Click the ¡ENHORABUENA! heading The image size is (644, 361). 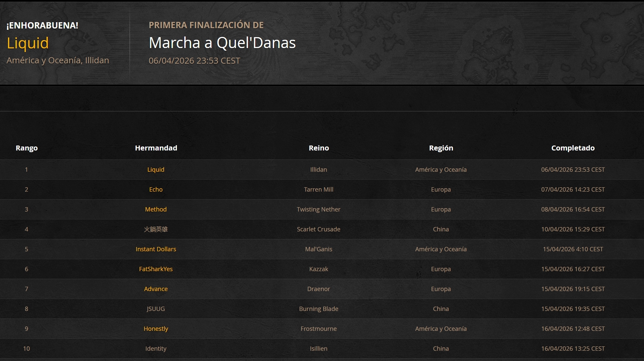pos(42,26)
